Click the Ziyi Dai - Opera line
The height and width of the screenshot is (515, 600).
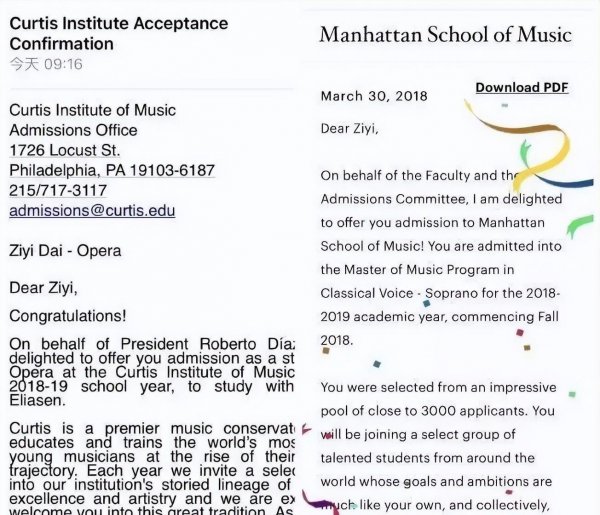tap(65, 251)
